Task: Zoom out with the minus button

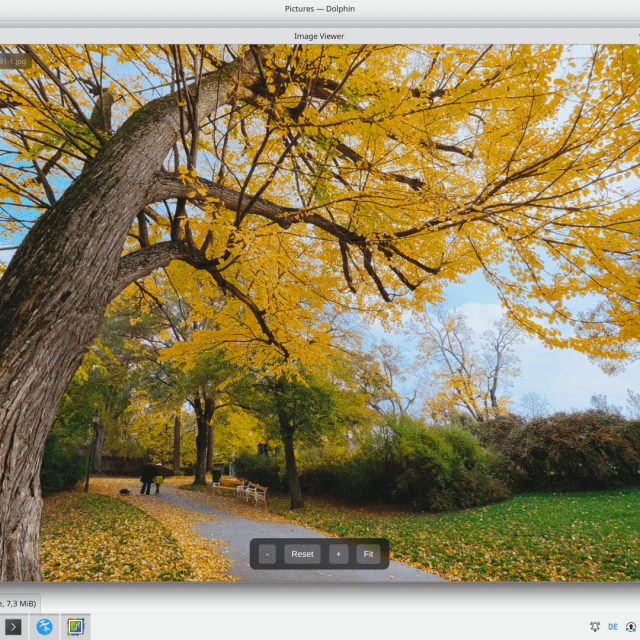Action: point(267,554)
